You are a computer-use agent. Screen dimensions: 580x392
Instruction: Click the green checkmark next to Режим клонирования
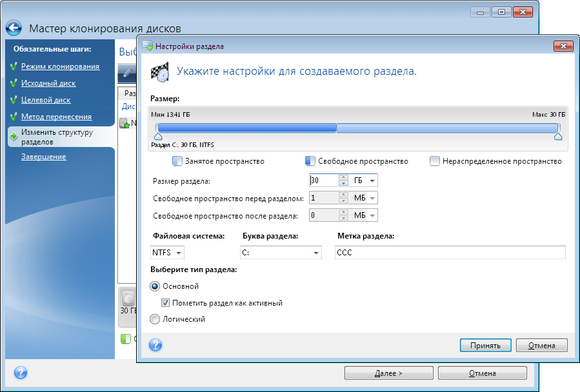pos(13,66)
